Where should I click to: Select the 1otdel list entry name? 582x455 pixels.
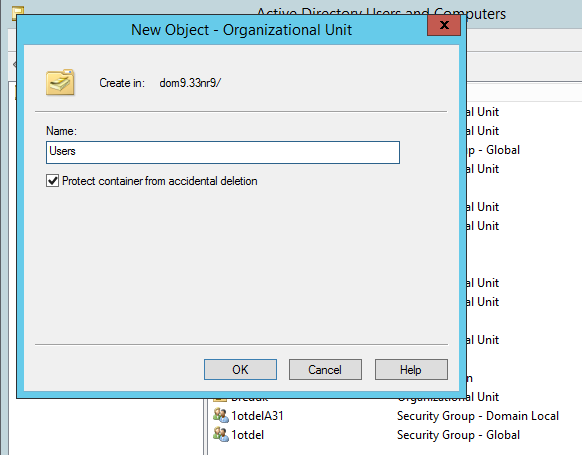tap(247, 435)
